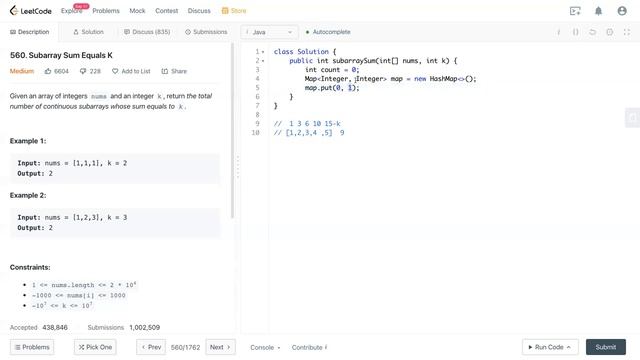Click the Example 2 heading
The image size is (640, 360).
pyautogui.click(x=28, y=195)
